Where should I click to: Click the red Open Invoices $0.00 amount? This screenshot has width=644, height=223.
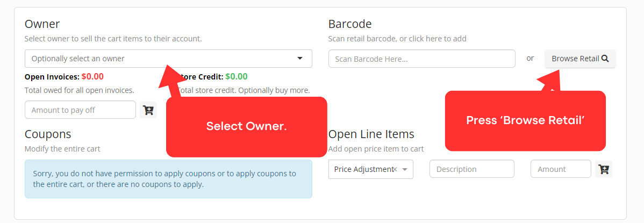(x=92, y=76)
